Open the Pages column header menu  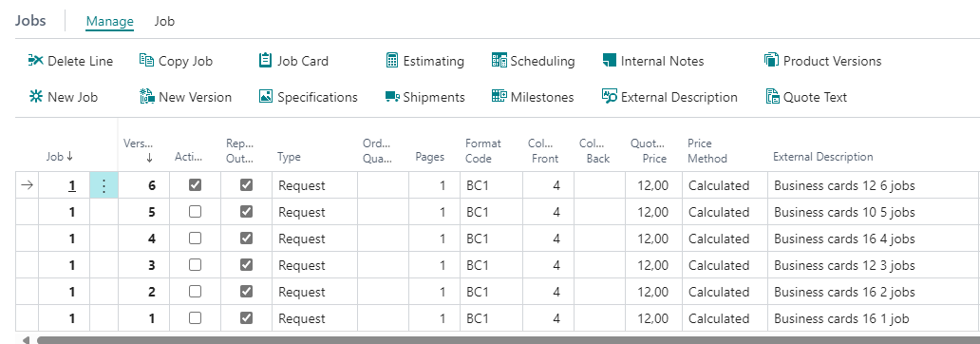tap(429, 157)
